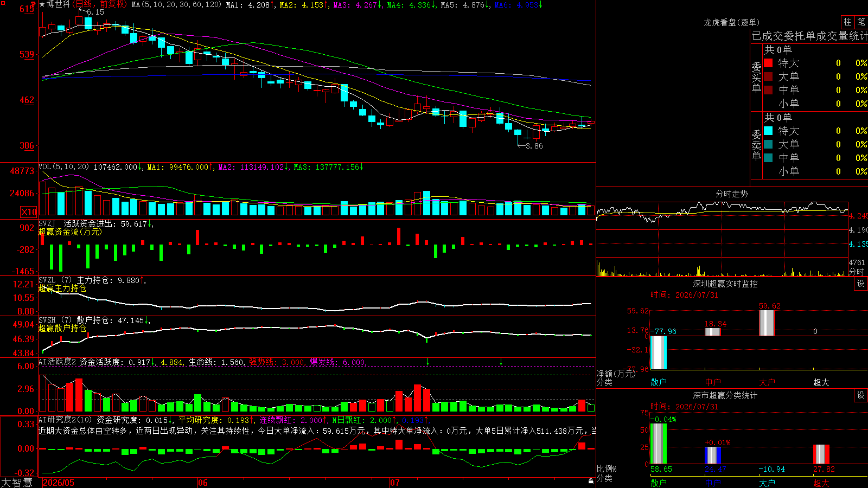Screen dimensions: 868x488
Task: Click the X10 volume scale box
Action: click(29, 212)
